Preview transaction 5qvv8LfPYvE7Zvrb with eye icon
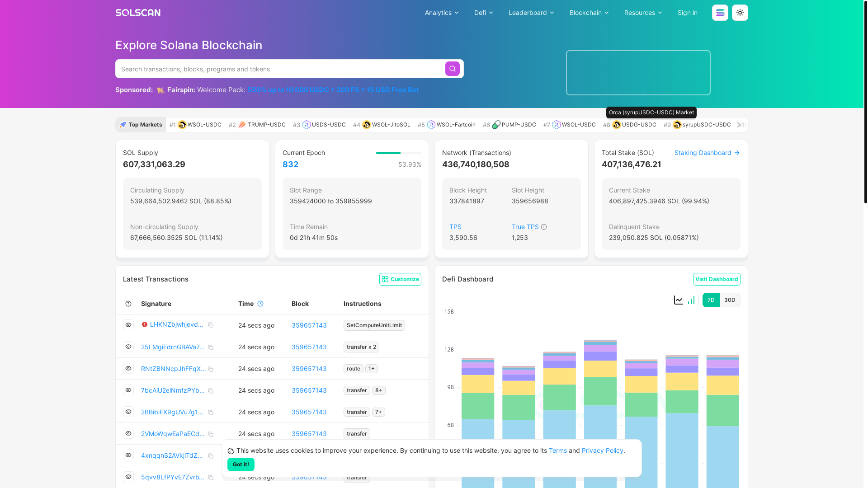The height and width of the screenshot is (488, 868). [128, 477]
